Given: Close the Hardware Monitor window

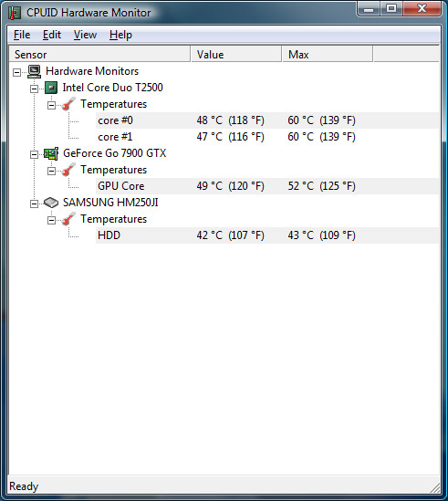Looking at the screenshot, I should tap(422, 8).
